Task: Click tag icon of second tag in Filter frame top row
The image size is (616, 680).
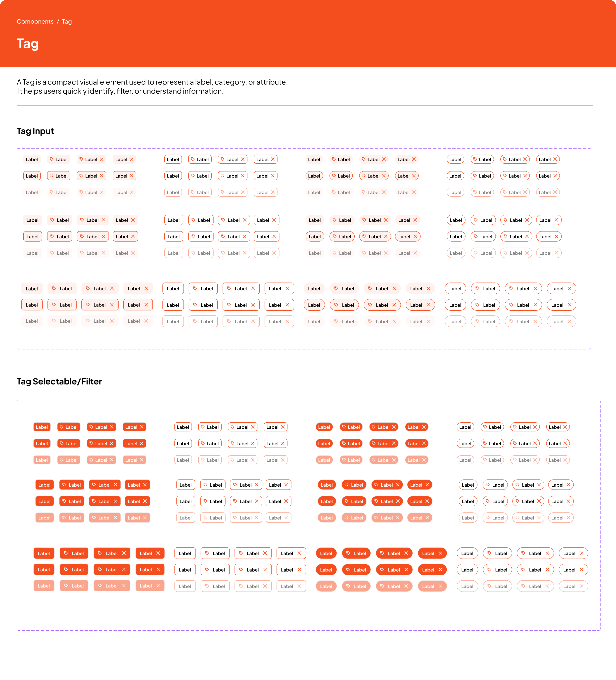Action: [x=61, y=427]
